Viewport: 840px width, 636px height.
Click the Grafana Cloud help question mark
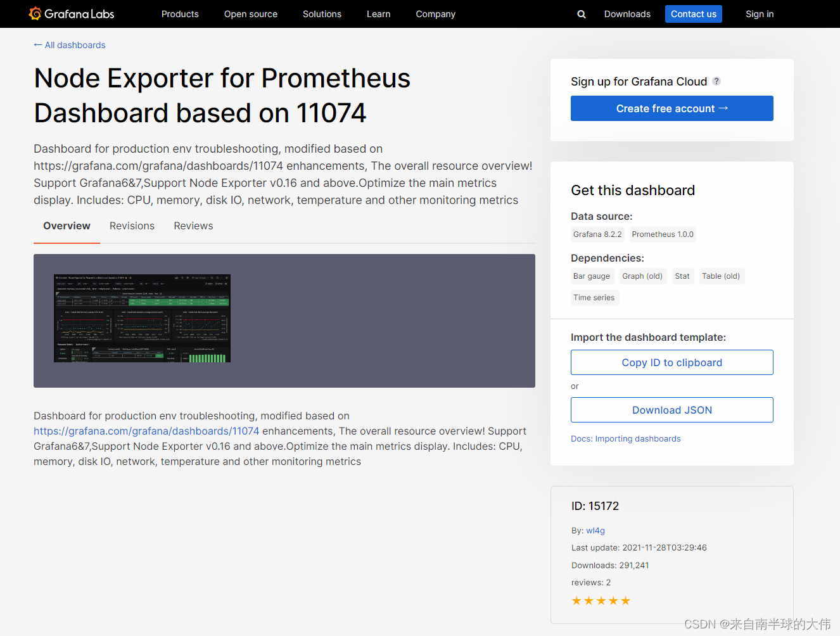pos(716,81)
